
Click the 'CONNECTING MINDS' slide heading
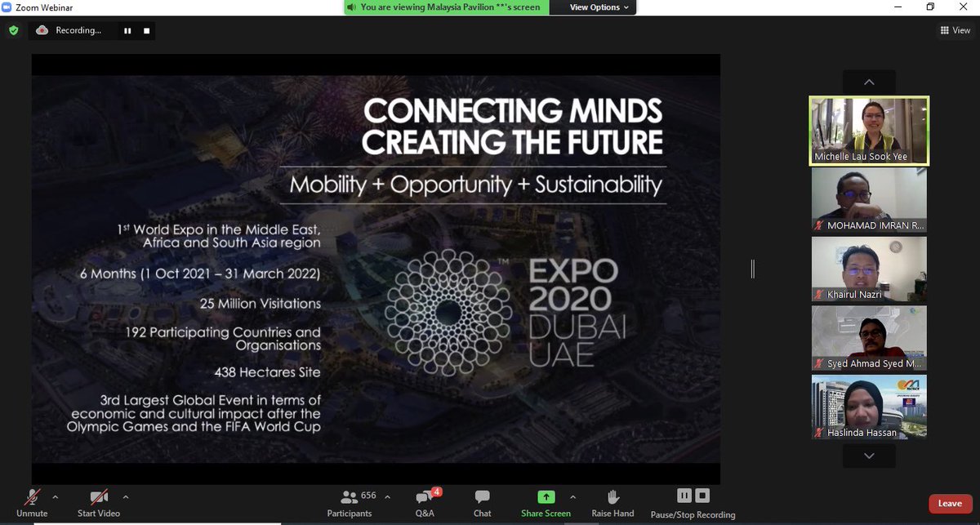513,111
